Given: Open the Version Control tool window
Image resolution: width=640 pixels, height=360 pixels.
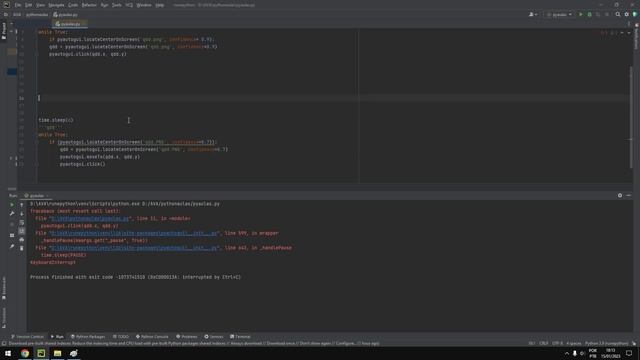Looking at the screenshot, I should 27,337.
